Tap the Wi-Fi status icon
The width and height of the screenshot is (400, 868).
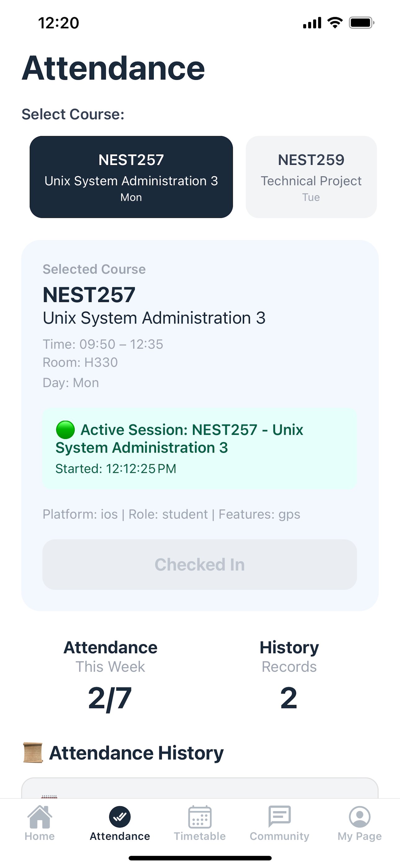click(335, 23)
